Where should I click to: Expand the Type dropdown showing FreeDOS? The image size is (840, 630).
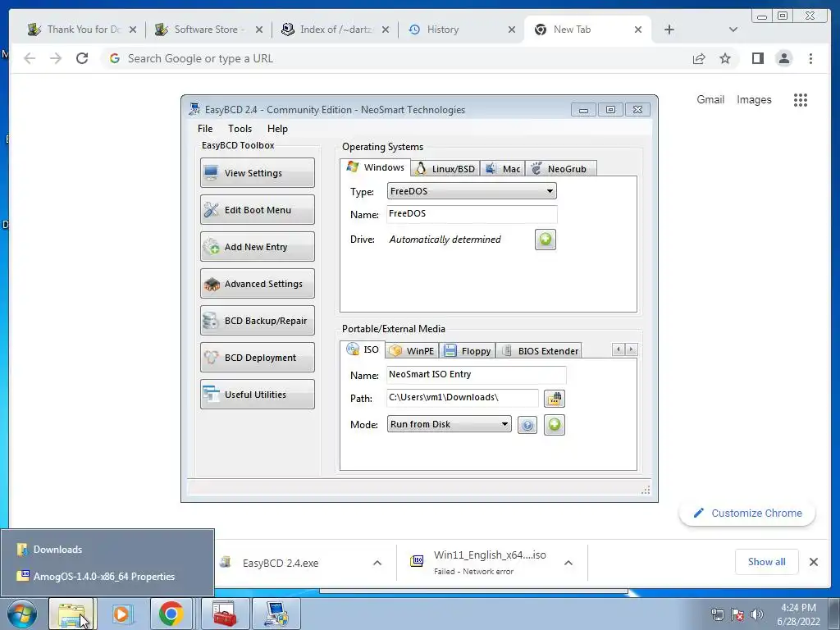pos(472,191)
